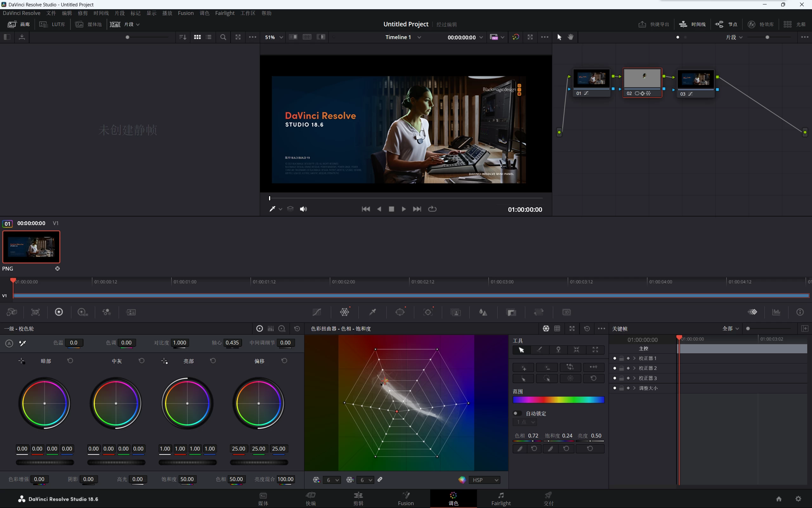
Task: Click the 快捷导出 quick export button
Action: (654, 24)
